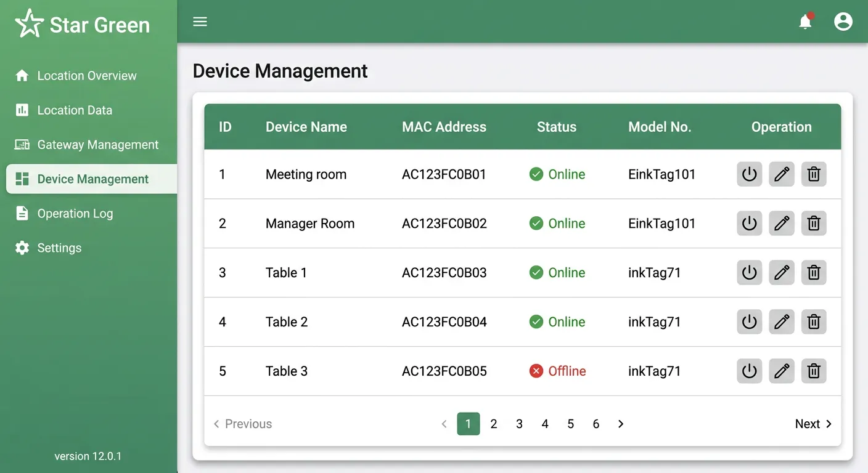
Task: Click the Star Green logo star
Action: tap(30, 23)
